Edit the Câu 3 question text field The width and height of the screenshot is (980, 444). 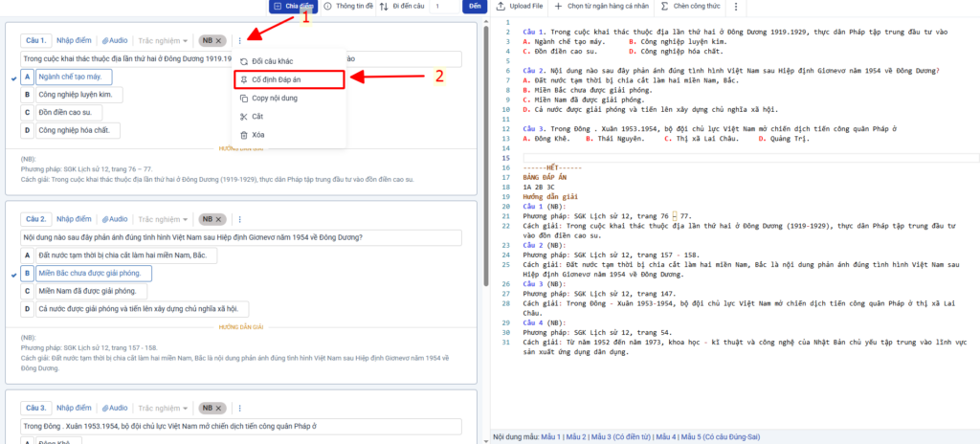coord(241,427)
